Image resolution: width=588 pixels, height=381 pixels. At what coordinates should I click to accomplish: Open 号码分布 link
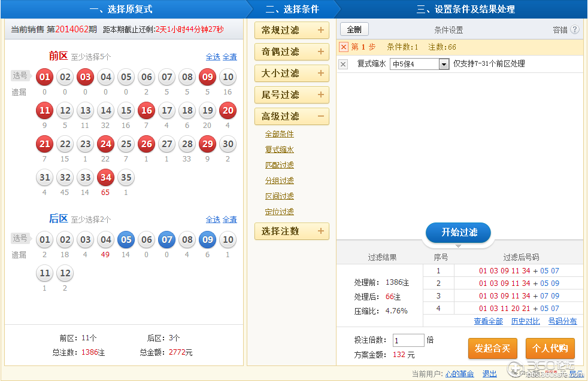[562, 321]
